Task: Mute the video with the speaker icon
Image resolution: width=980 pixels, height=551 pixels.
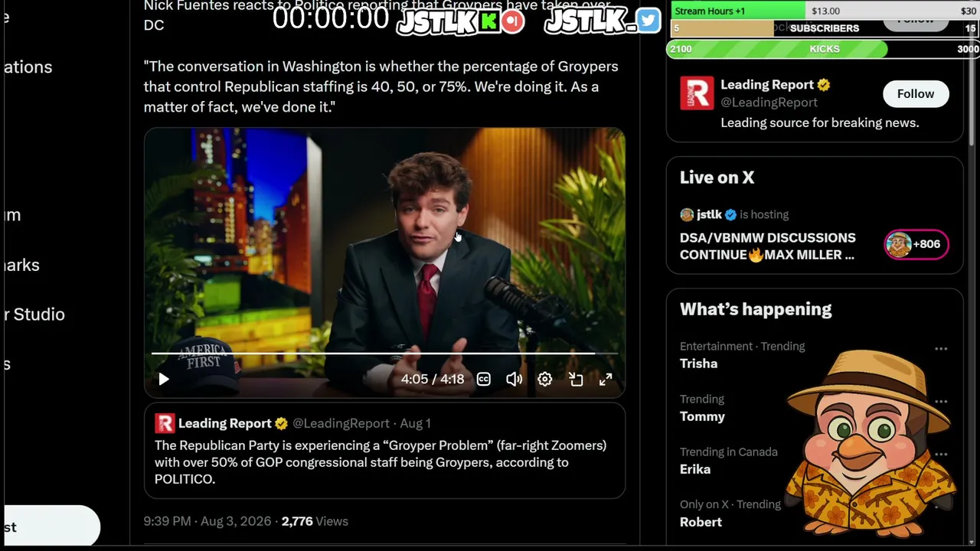Action: coord(514,379)
